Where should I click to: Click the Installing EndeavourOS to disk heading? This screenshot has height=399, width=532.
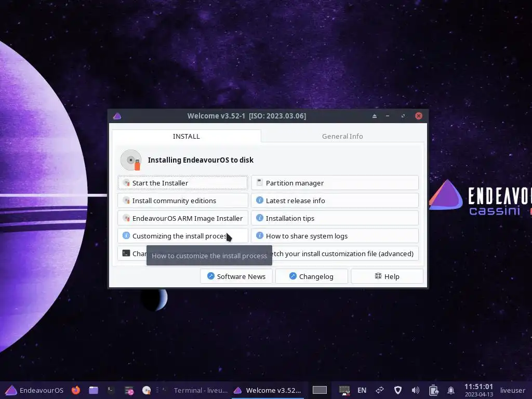[x=201, y=160]
